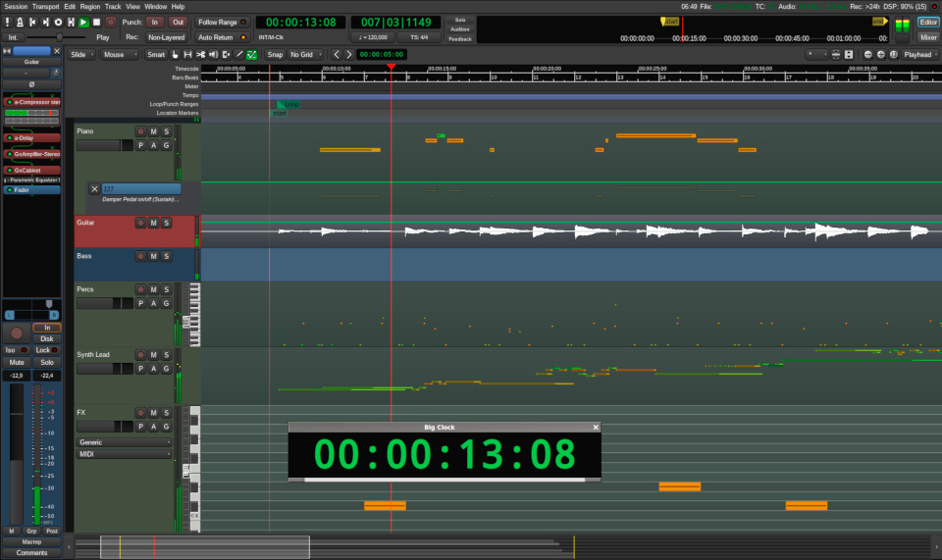This screenshot has height=560, width=942.
Task: Open the FX track Generic dropdown
Action: [125, 442]
